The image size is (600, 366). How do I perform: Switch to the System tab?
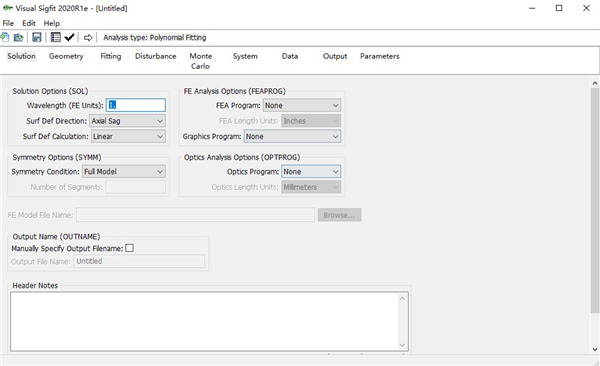tap(245, 56)
